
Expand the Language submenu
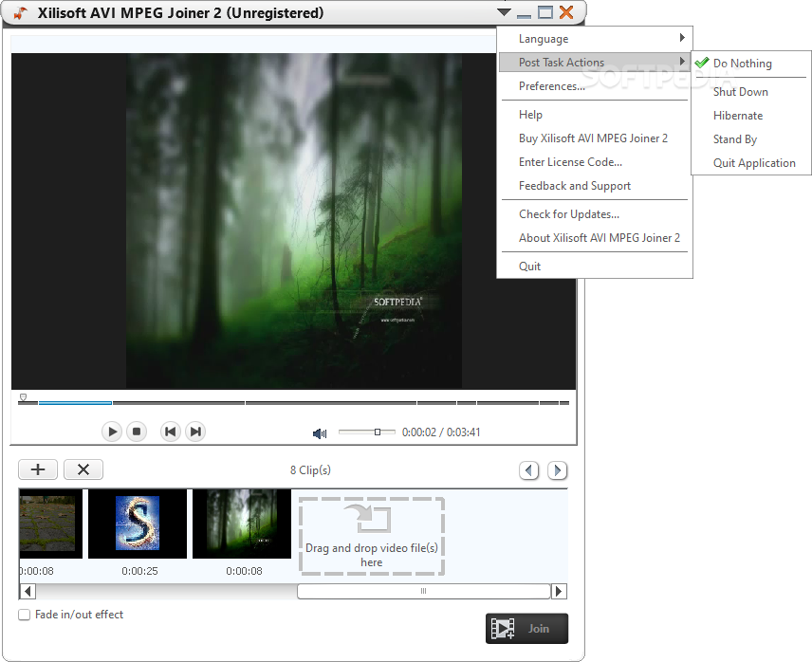[x=594, y=39]
